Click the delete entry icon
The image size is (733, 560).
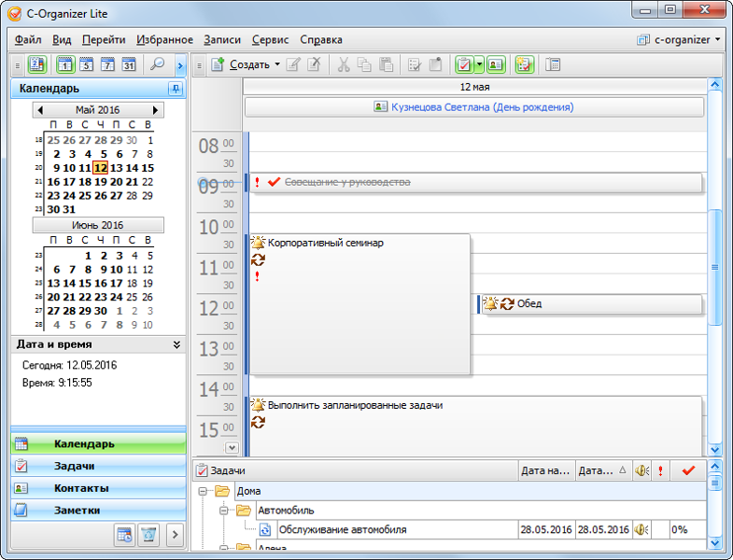click(314, 64)
